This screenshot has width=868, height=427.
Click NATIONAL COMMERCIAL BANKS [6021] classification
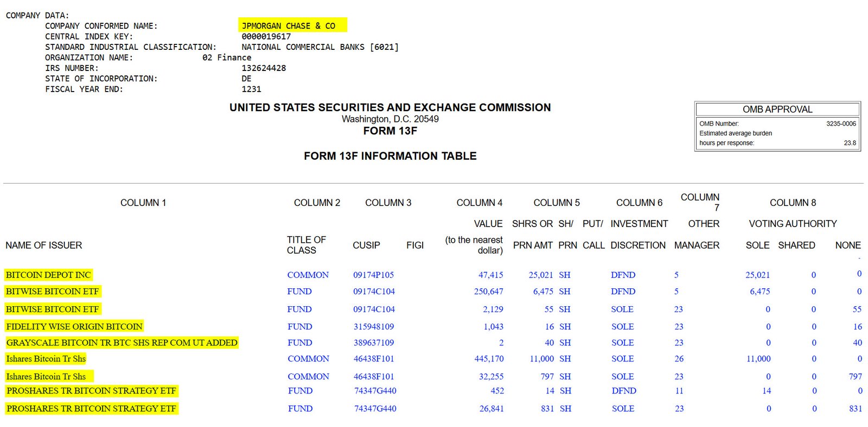pos(320,47)
